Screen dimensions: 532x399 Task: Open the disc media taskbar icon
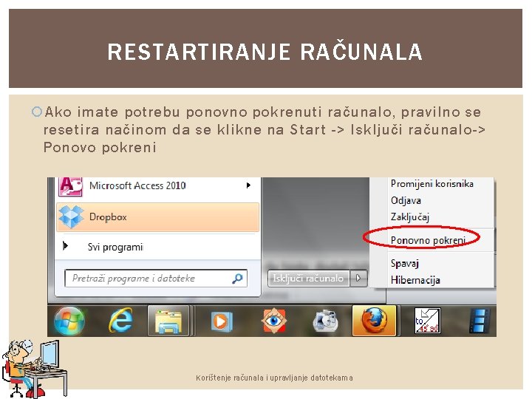point(325,321)
